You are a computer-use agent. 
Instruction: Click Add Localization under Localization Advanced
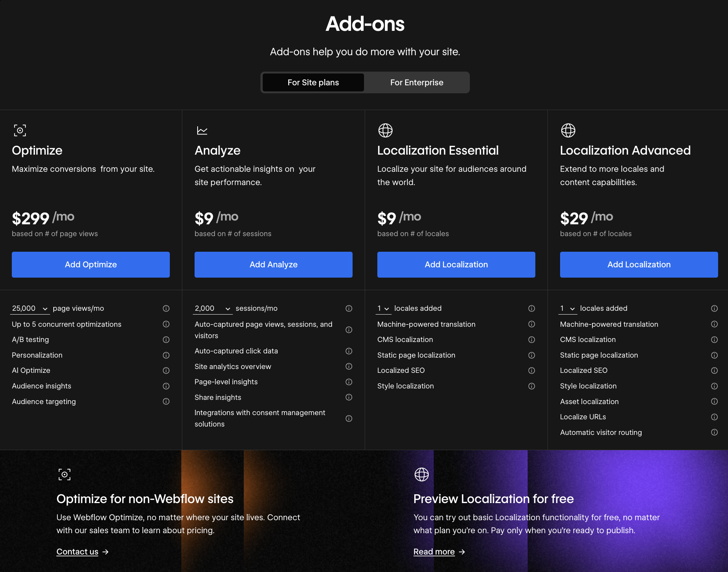point(639,265)
